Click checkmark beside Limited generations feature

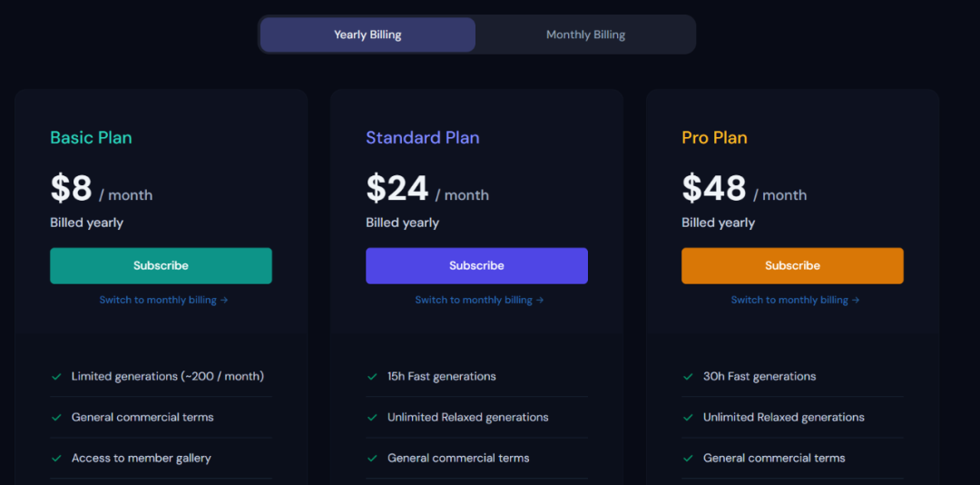[56, 377]
